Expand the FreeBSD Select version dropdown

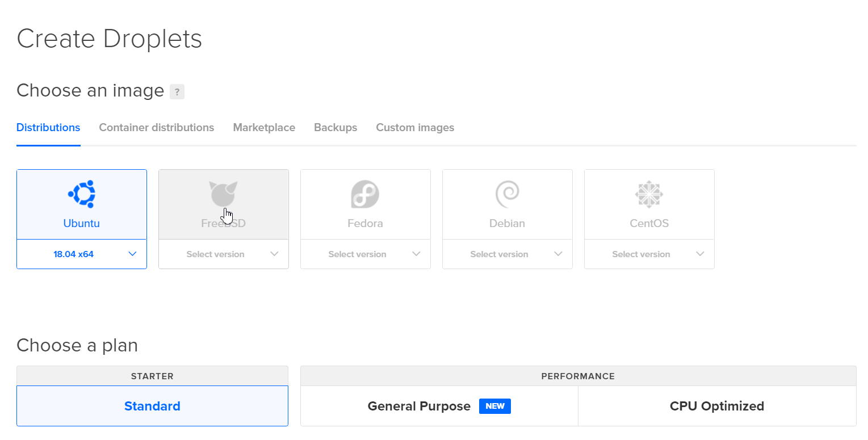pyautogui.click(x=224, y=254)
